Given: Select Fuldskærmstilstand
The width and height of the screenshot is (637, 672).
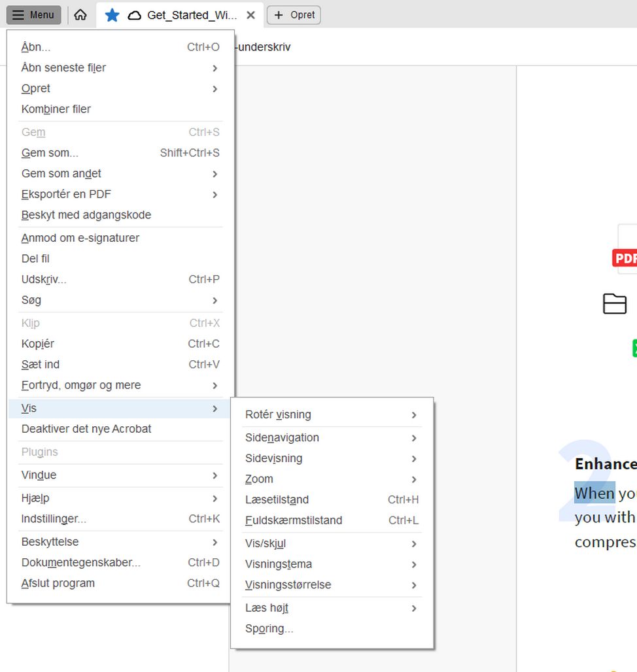Looking at the screenshot, I should click(332, 520).
